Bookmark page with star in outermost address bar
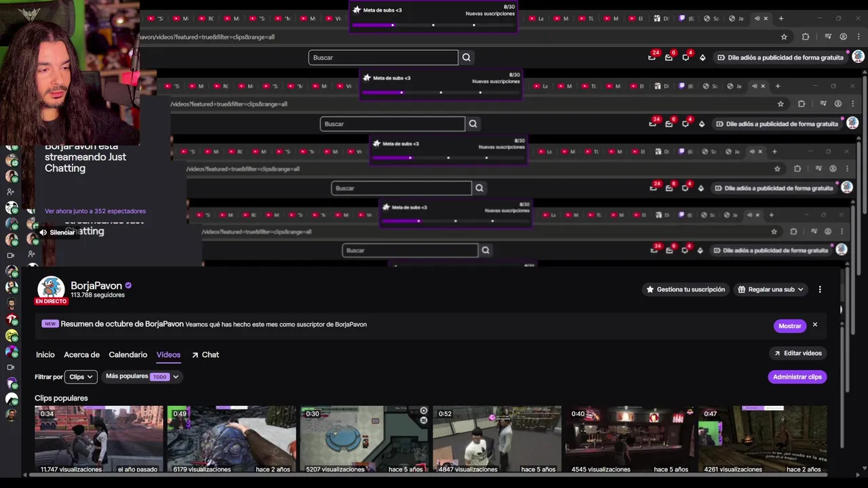The height and width of the screenshot is (488, 868). pos(784,37)
